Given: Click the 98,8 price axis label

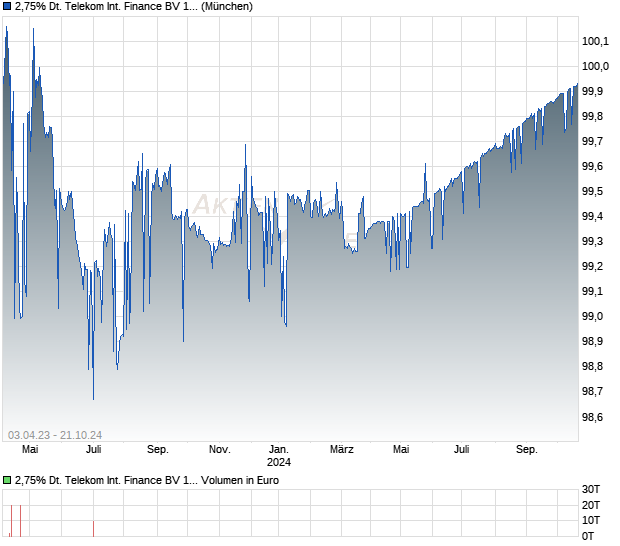Looking at the screenshot, I should pos(592,367).
